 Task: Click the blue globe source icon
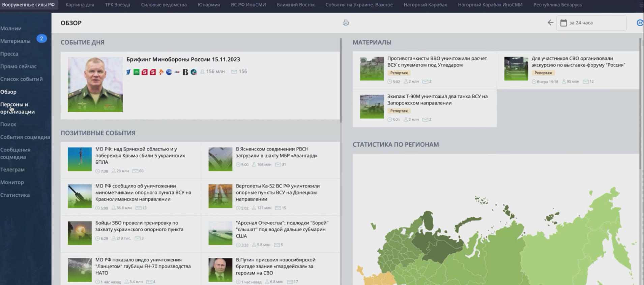pos(169,72)
